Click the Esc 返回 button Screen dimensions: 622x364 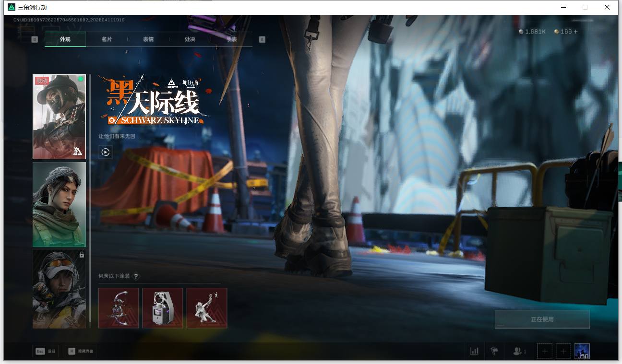pos(46,352)
